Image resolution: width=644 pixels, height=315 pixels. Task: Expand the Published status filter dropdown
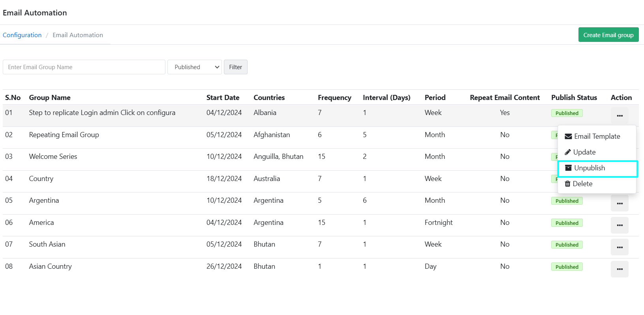[x=194, y=67]
